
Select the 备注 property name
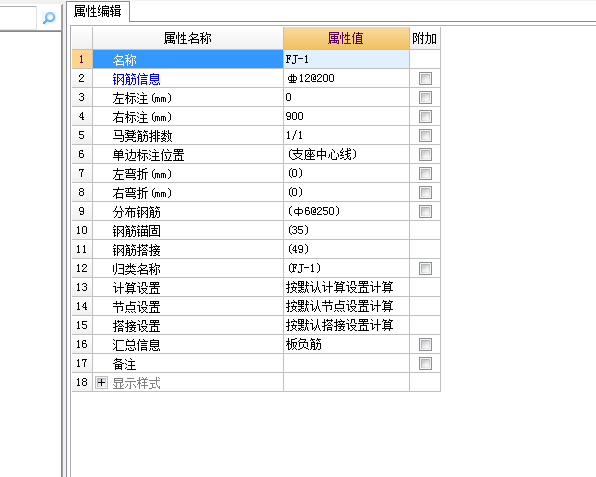124,364
